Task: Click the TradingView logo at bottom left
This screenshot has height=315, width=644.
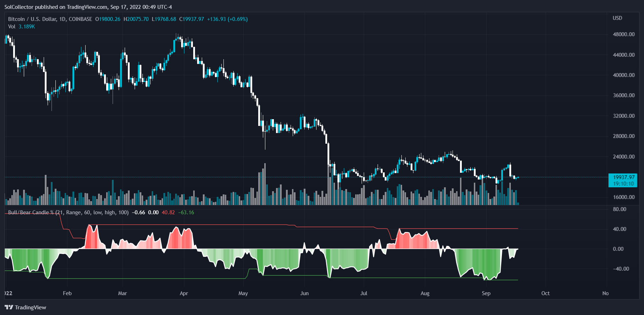Action: pos(25,307)
